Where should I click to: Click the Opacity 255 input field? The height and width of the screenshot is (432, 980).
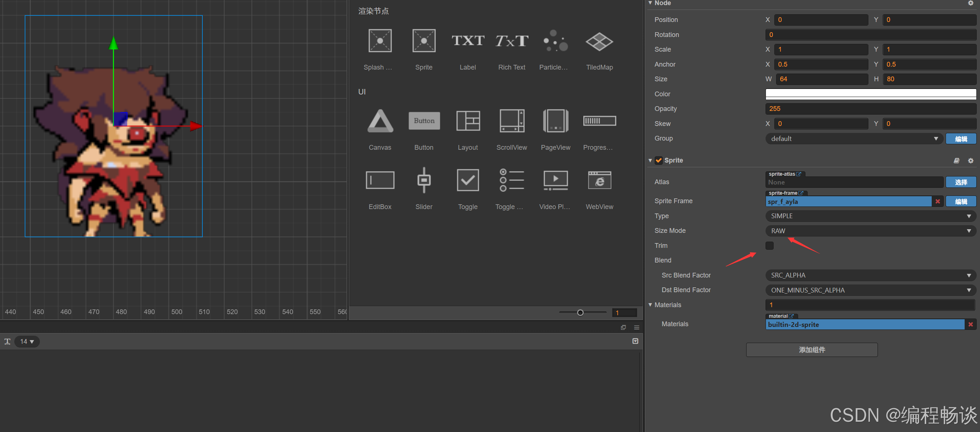point(870,109)
